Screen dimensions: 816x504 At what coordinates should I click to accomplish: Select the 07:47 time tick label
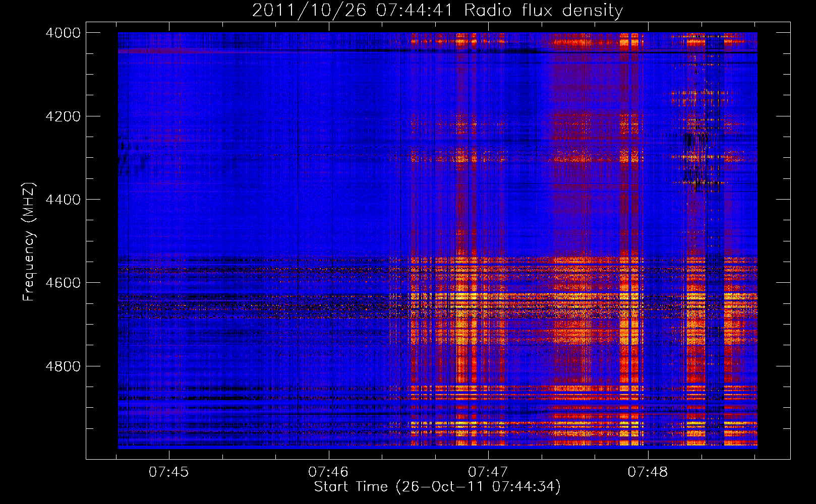tap(488, 472)
